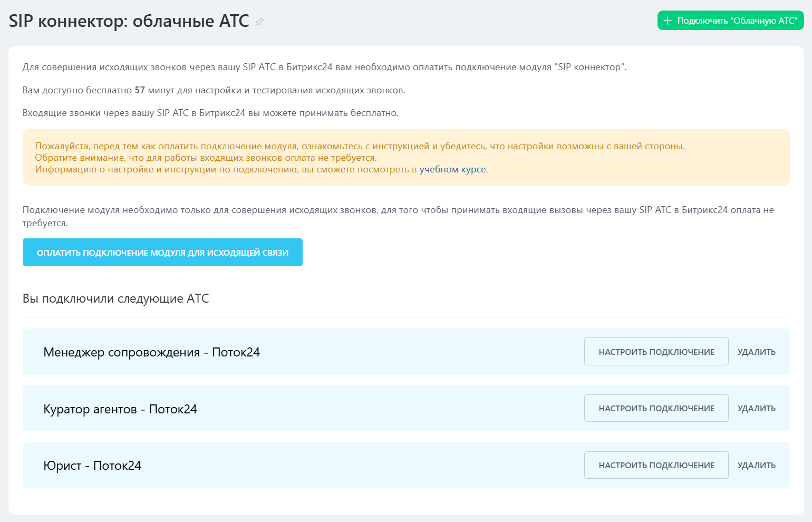The height and width of the screenshot is (522, 812).
Task: Click the line about free incoming calls
Action: (211, 113)
